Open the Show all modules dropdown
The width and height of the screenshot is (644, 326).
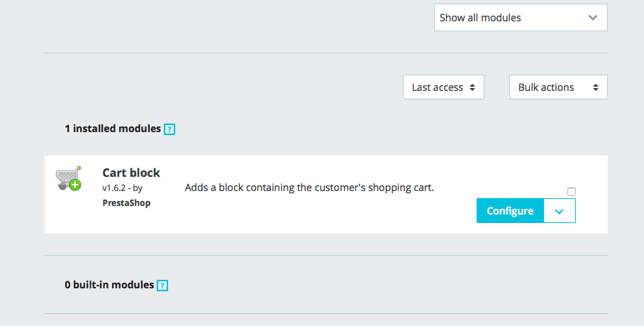point(520,18)
